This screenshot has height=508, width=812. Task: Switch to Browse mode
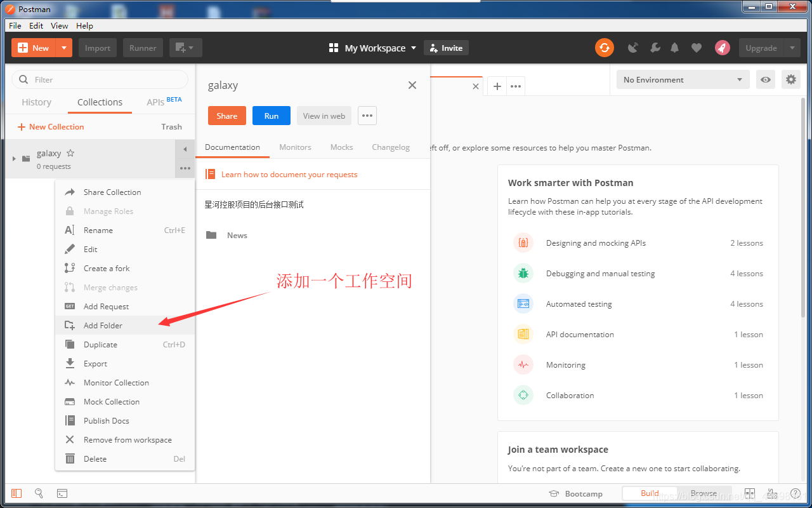click(x=704, y=493)
